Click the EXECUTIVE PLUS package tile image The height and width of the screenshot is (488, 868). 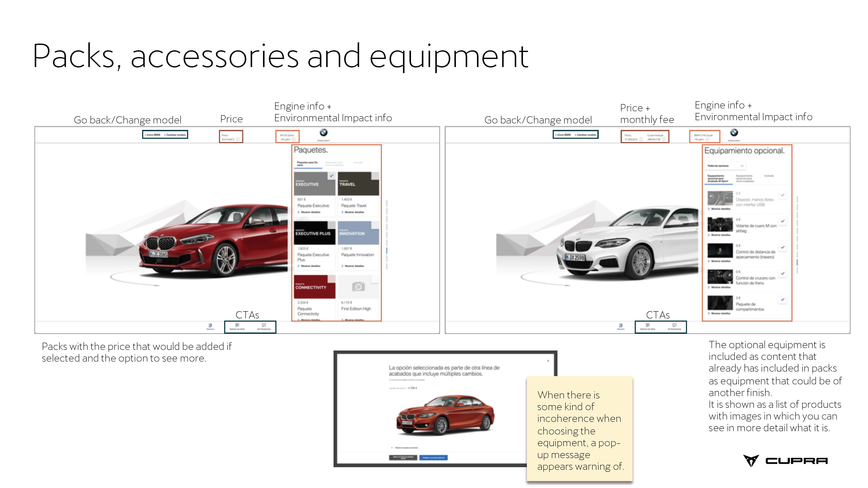pyautogui.click(x=314, y=233)
